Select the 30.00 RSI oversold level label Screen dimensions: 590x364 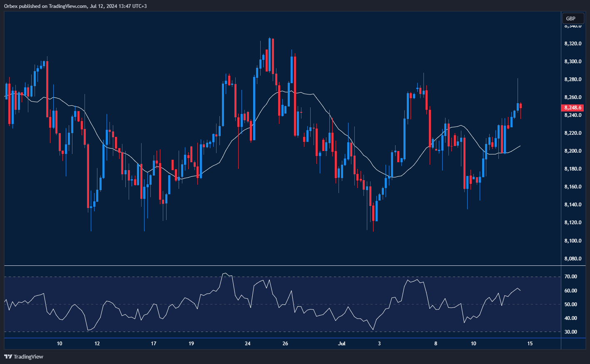[570, 332]
